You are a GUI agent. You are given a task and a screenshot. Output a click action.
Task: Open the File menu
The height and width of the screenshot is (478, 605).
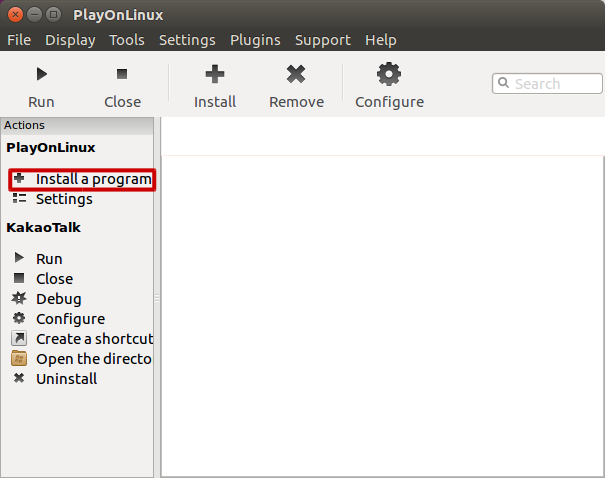19,40
